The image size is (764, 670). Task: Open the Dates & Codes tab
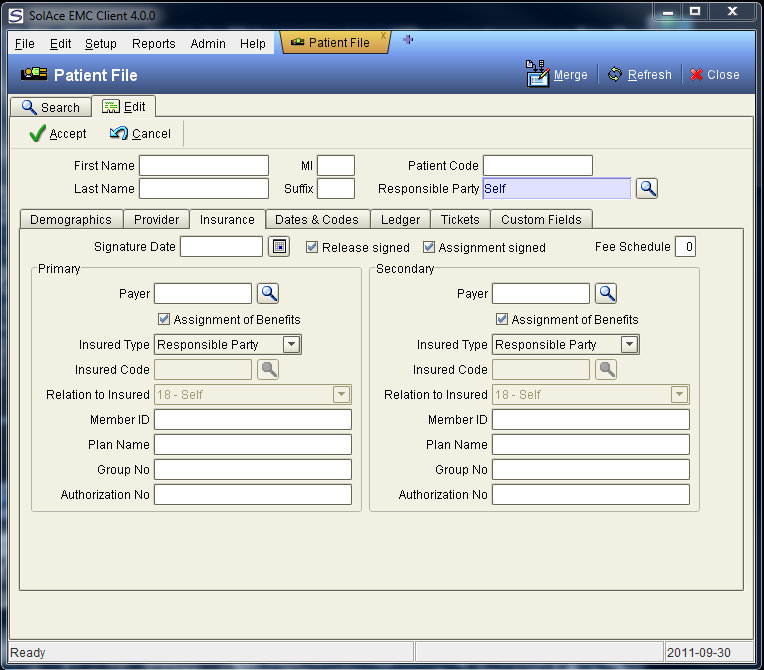[x=316, y=219]
